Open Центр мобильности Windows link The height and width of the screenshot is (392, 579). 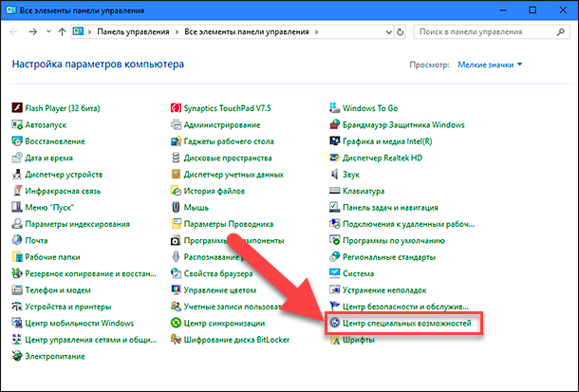pyautogui.click(x=80, y=323)
